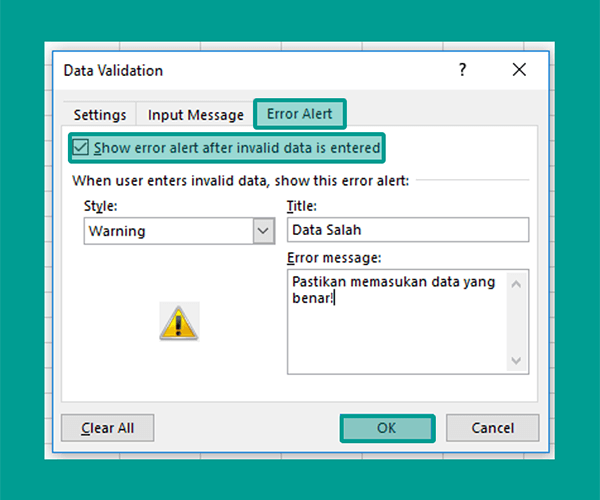
Task: Click the Style dropdown chevron arrow
Action: pos(263,231)
